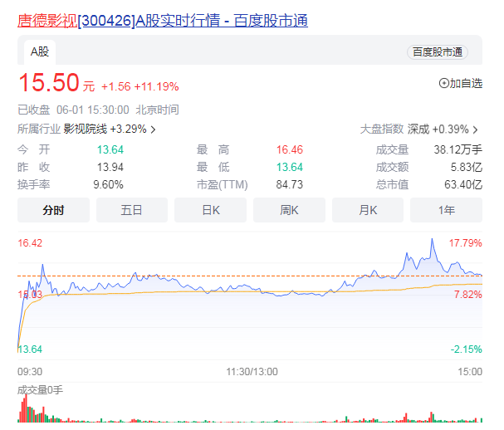Select the 1年 chart range
The width and height of the screenshot is (504, 430).
click(447, 210)
